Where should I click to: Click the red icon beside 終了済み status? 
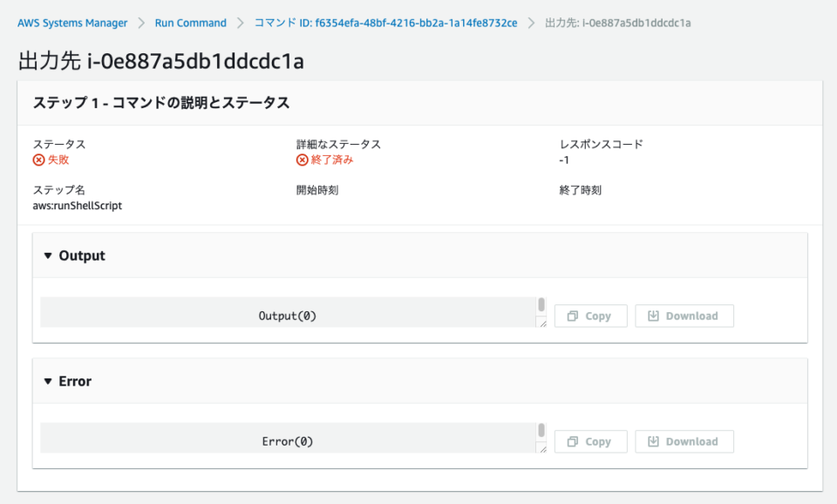click(300, 160)
